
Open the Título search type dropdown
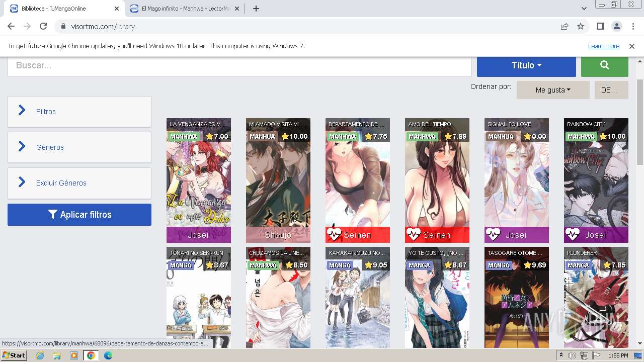526,65
